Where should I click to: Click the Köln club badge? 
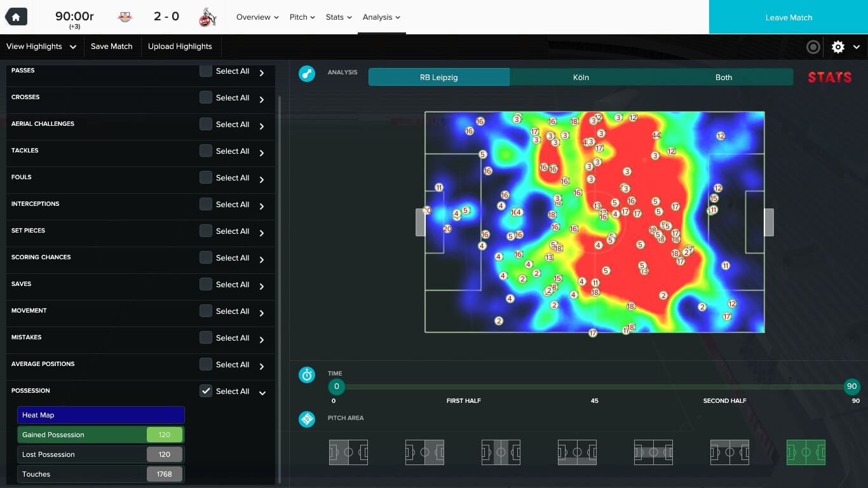(x=207, y=17)
